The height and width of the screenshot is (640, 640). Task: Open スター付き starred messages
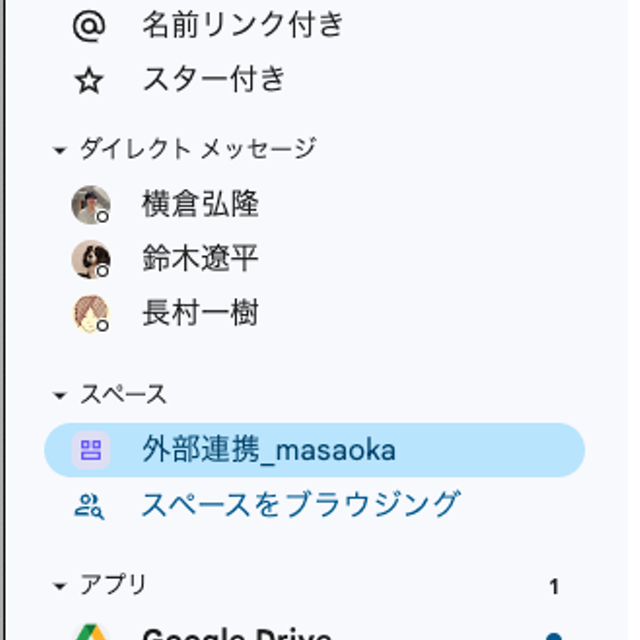click(x=214, y=79)
